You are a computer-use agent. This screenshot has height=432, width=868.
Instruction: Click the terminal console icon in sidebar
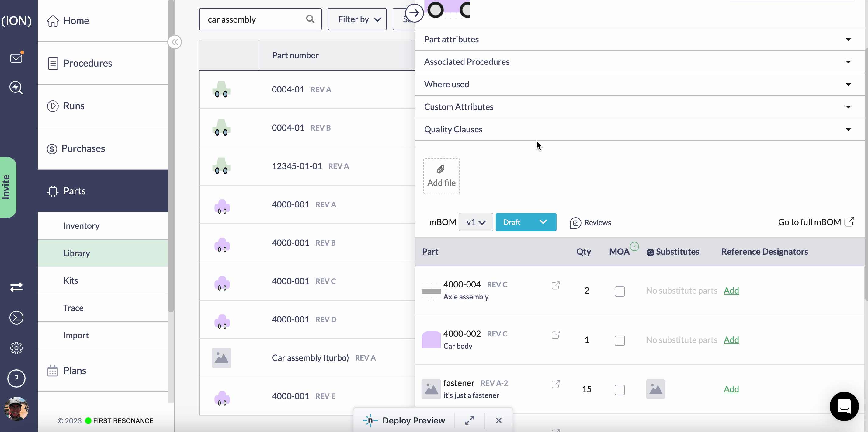pos(16,317)
